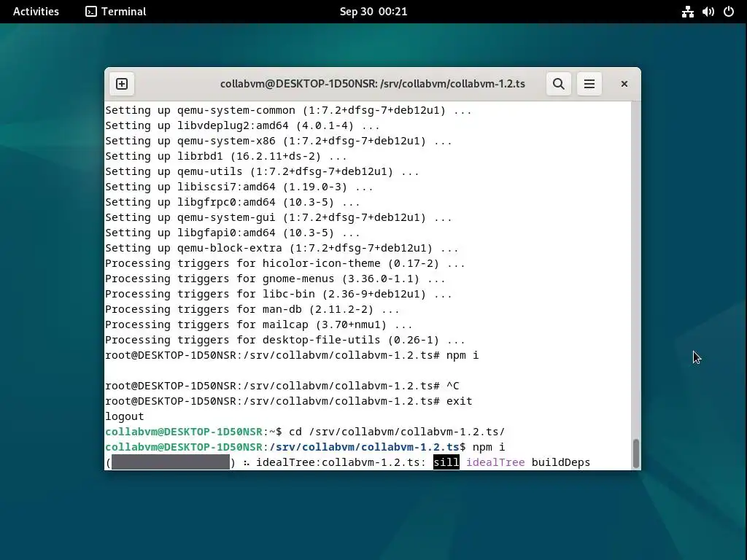Screen dimensions: 747x560
Task: Click 'Processing triggers for gnome-menus' line
Action: point(275,278)
